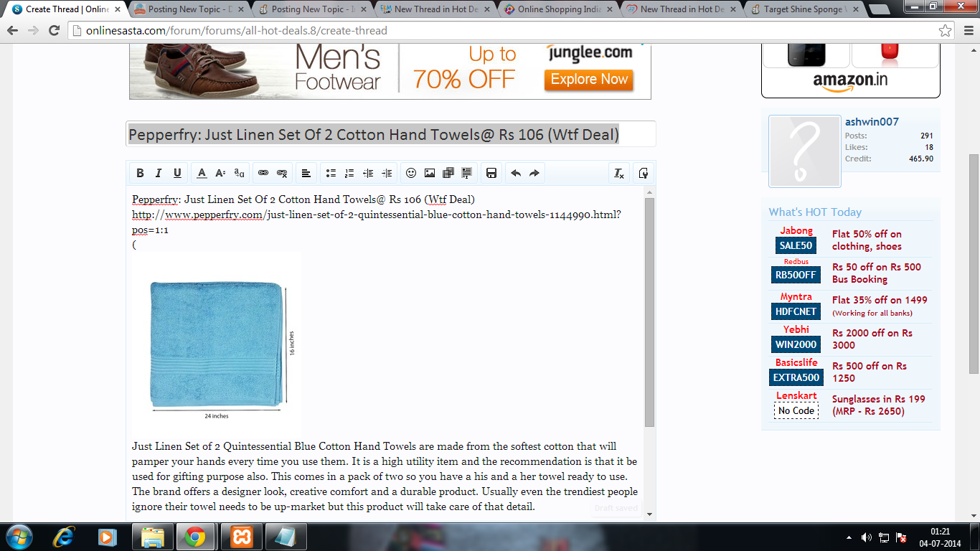Go back with the browser back arrow
Image resolution: width=980 pixels, height=551 pixels.
pyautogui.click(x=13, y=31)
